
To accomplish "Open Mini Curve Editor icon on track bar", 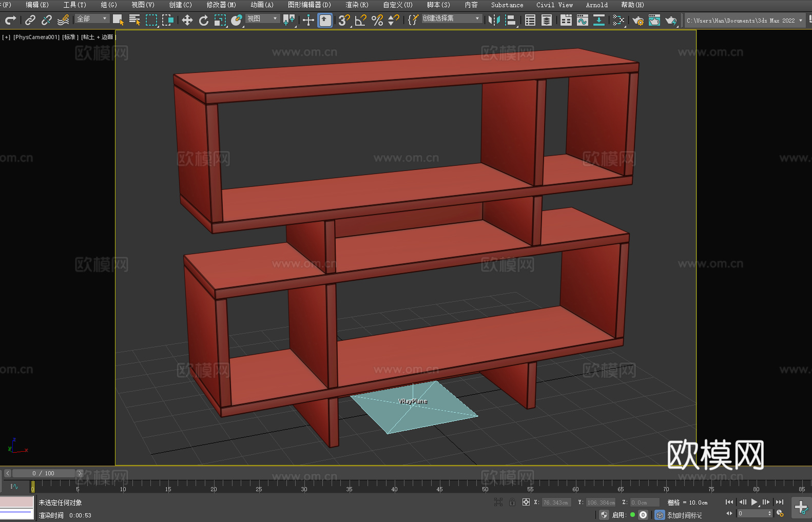I will point(14,486).
